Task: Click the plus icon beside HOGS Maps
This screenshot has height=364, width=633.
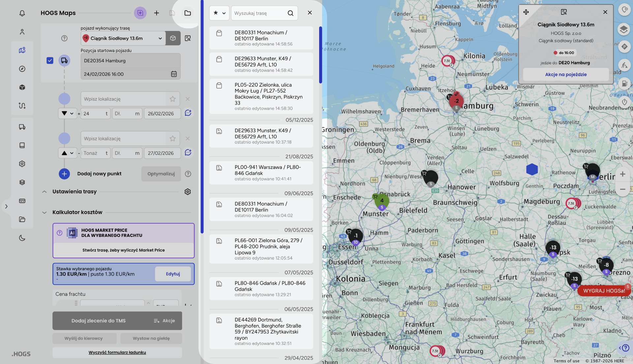Action: tap(157, 13)
